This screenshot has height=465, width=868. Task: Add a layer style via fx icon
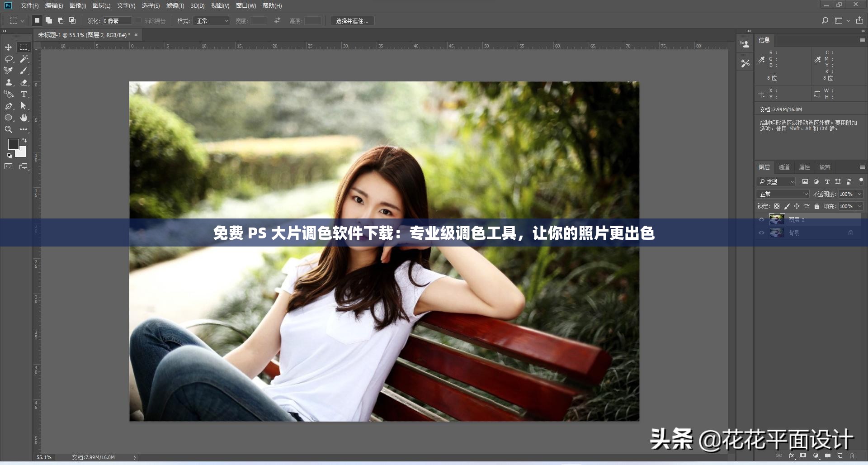(792, 456)
